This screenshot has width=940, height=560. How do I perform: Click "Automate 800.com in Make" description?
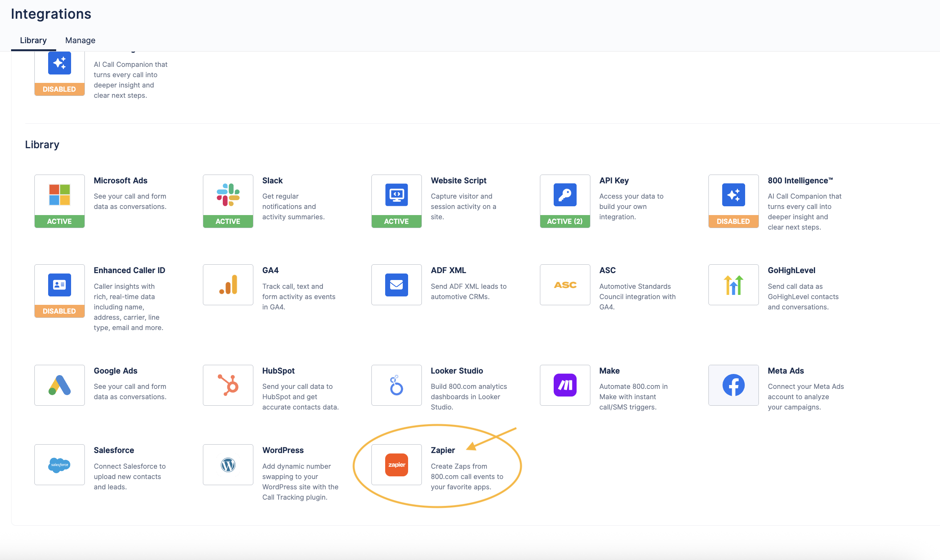634,397
